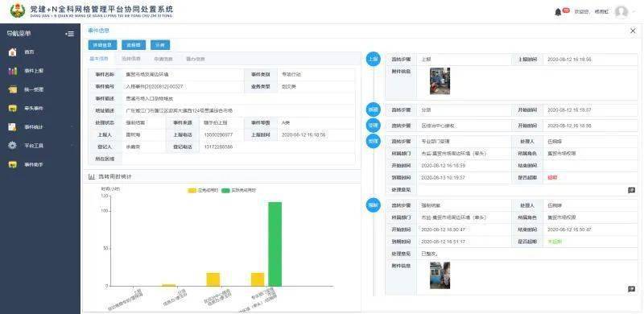
Task: Open the notification bell in the header
Action: (558, 12)
